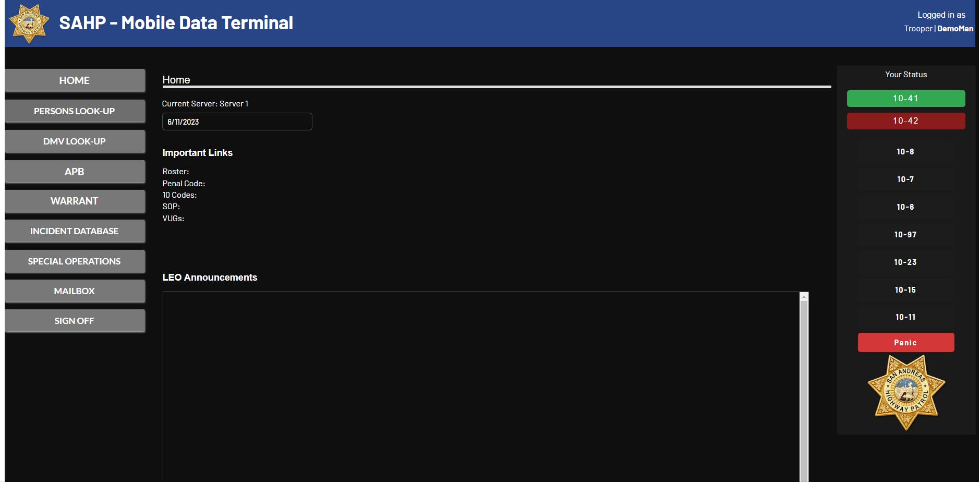This screenshot has width=980, height=482.
Task: Click the SAHP badge logo in the header
Action: click(x=29, y=23)
